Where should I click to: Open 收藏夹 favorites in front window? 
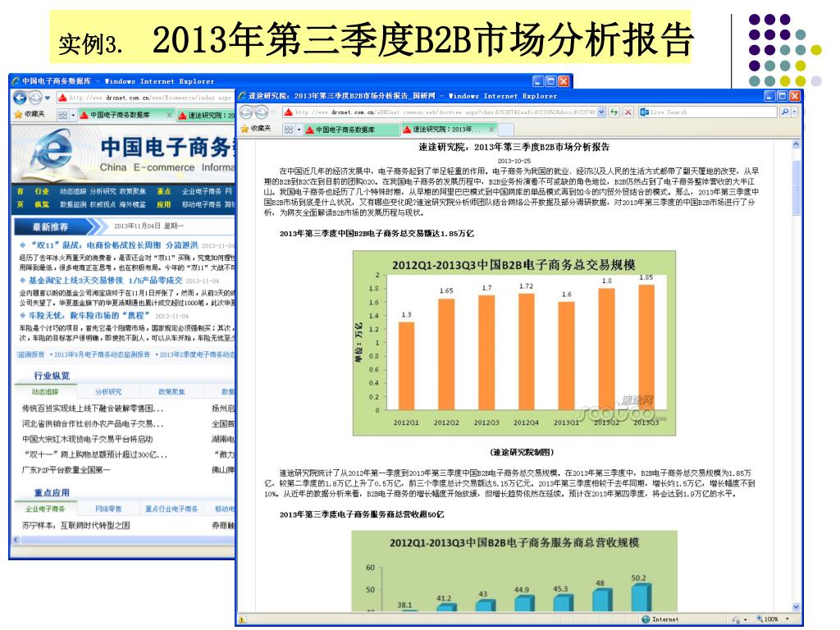click(x=256, y=129)
